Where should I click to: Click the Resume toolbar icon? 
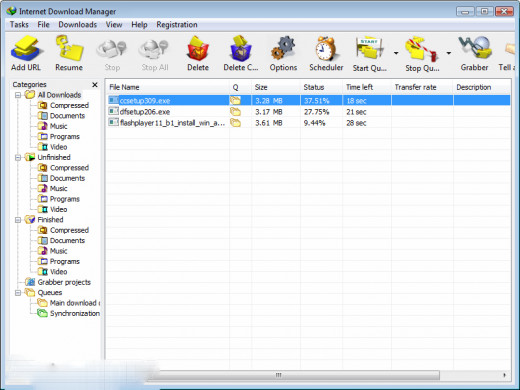[x=69, y=53]
